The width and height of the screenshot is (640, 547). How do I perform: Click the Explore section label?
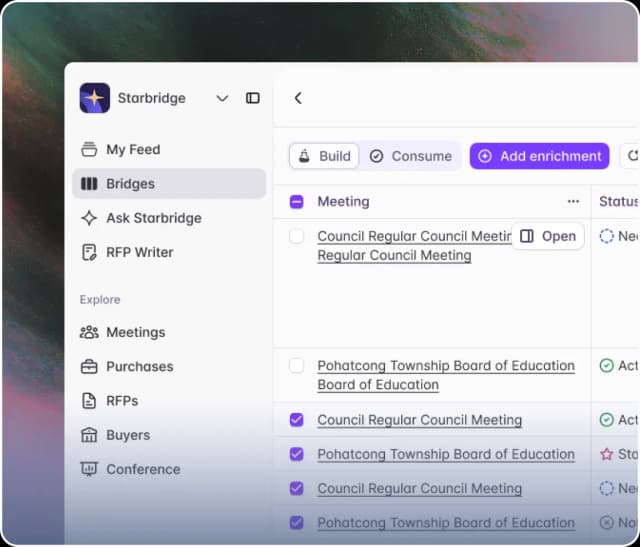(x=100, y=300)
